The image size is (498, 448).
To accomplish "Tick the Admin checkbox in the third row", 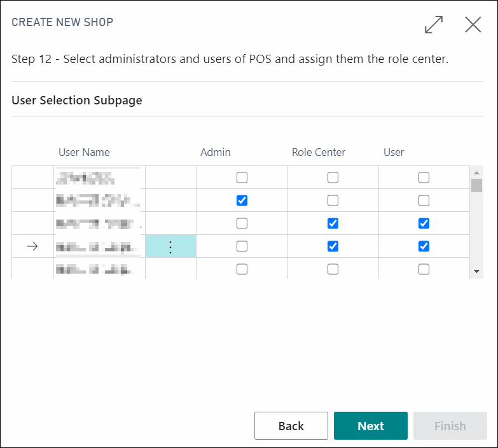I will tap(242, 223).
